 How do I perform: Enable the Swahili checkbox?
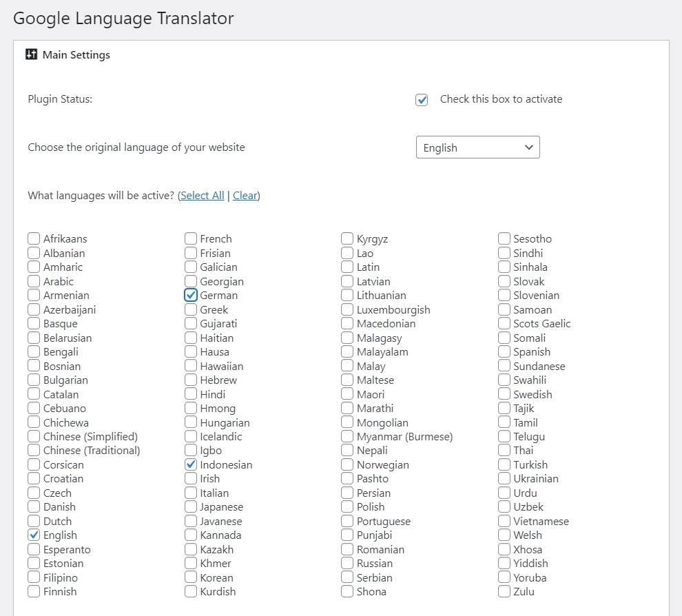tap(504, 380)
